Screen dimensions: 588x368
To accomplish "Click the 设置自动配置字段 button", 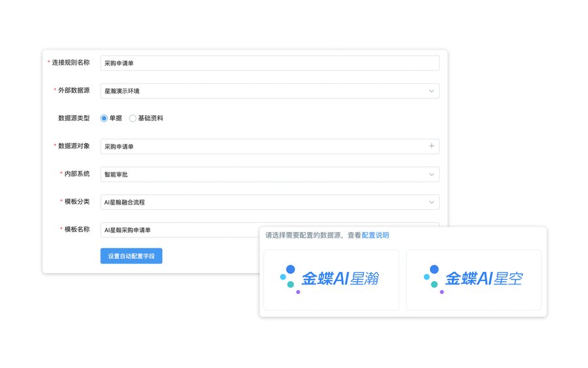I will [131, 256].
